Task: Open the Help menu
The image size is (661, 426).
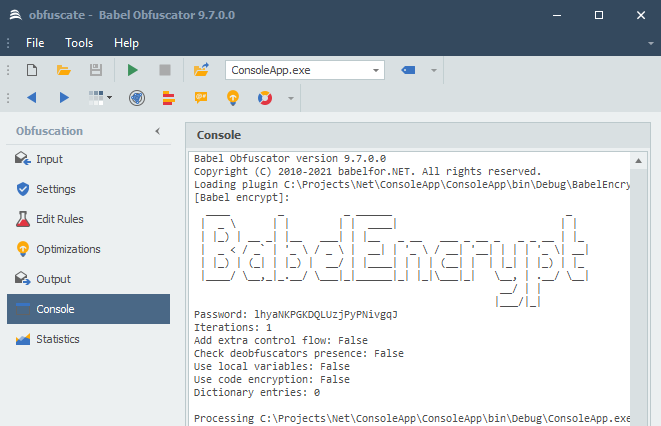Action: point(126,43)
